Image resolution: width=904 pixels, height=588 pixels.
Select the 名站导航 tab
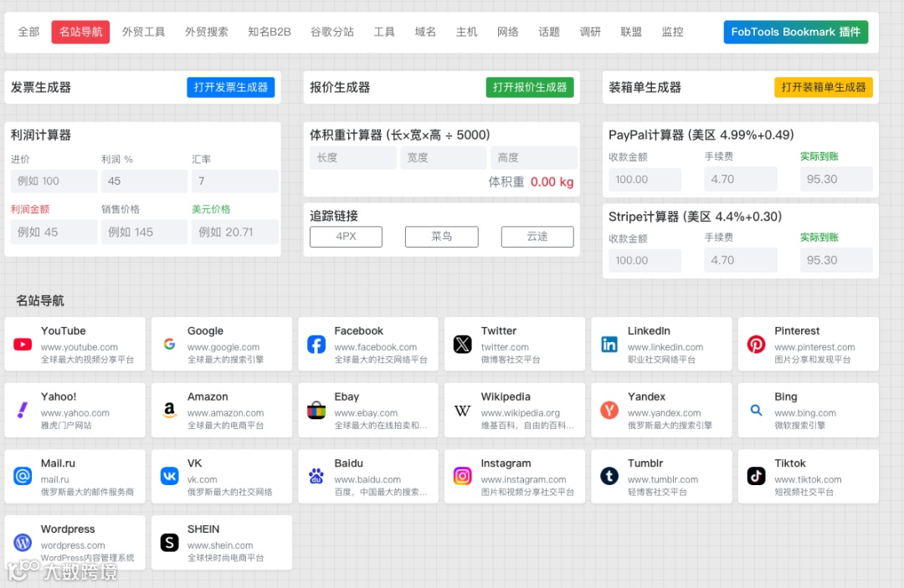(80, 32)
